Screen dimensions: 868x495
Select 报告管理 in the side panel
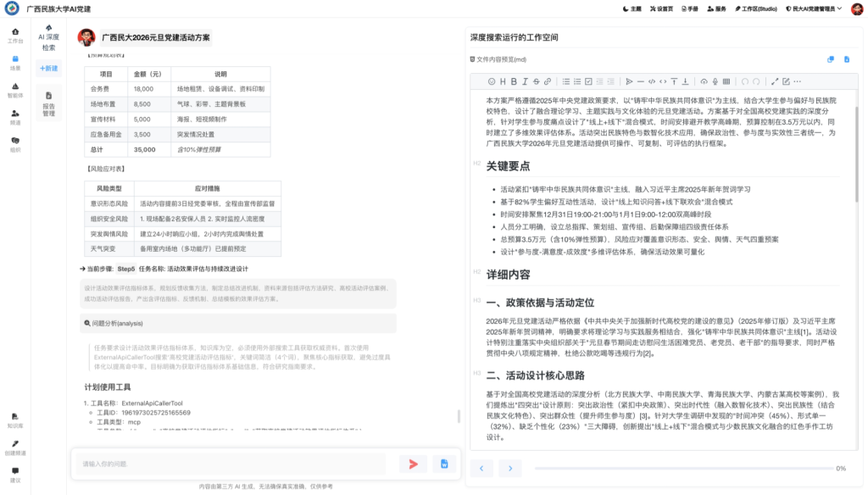point(48,103)
